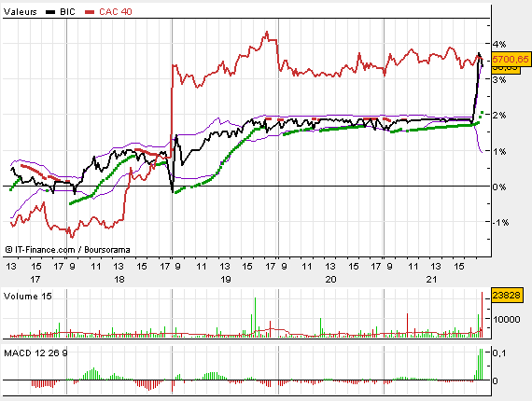Click the day 19 date label
The height and width of the screenshot is (401, 532).
226,280
